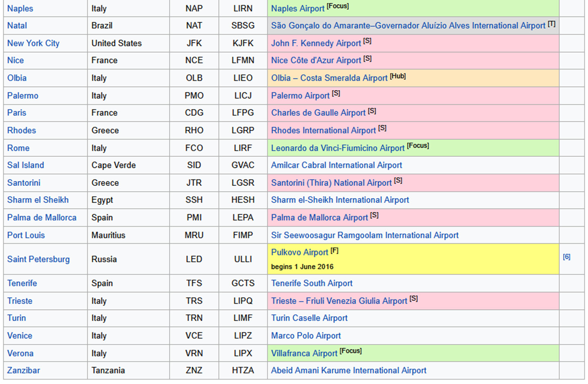
Task: Open the Tenerife South Airport link
Action: [x=312, y=284]
